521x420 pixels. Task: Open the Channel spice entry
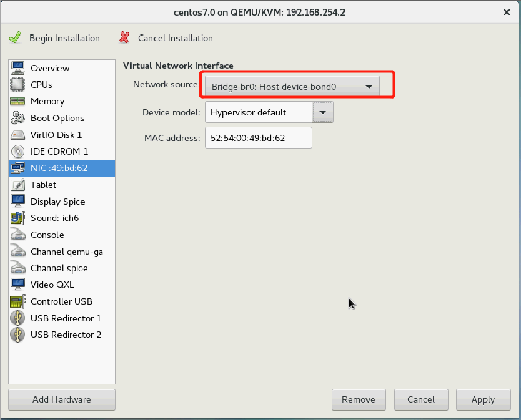(x=62, y=268)
